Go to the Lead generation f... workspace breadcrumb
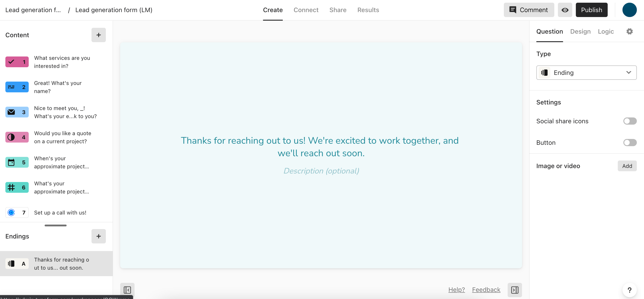644x299 pixels. [33, 10]
